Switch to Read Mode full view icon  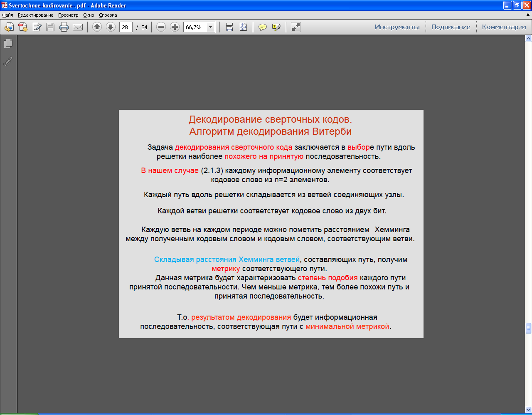pyautogui.click(x=296, y=27)
